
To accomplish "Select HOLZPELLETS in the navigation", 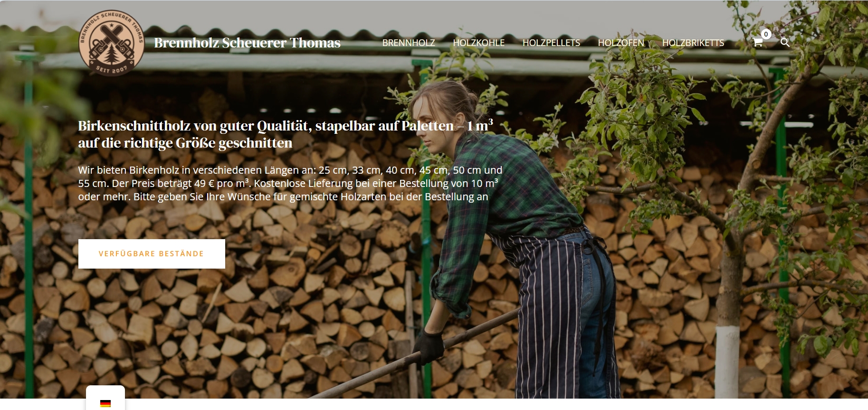I will tap(551, 43).
